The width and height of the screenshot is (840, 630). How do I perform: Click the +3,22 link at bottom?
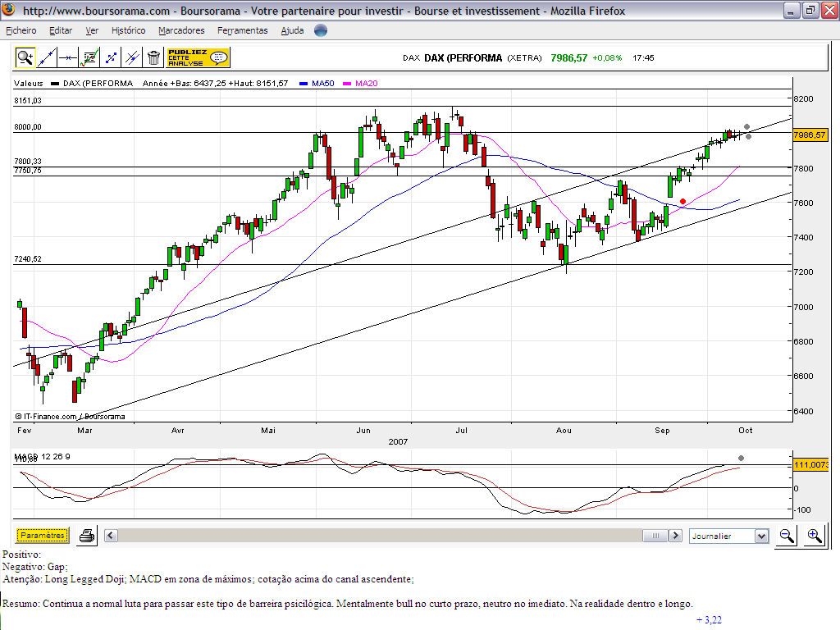coord(709,620)
